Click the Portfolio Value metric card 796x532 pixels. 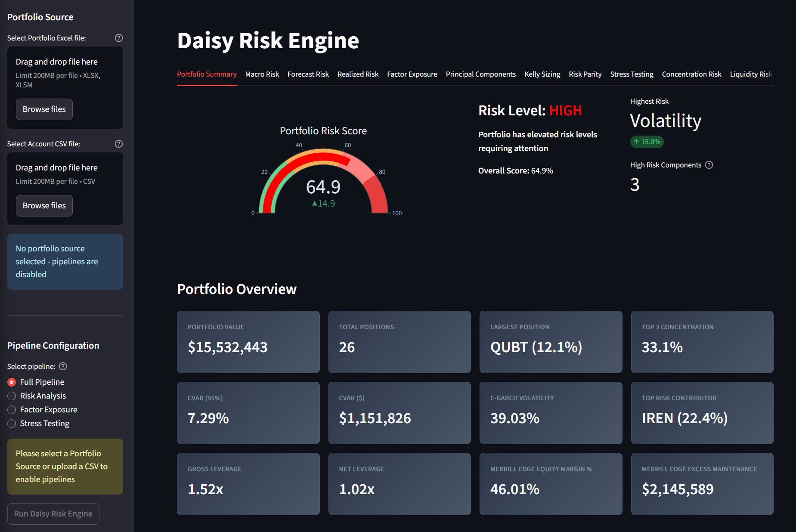[x=248, y=342]
